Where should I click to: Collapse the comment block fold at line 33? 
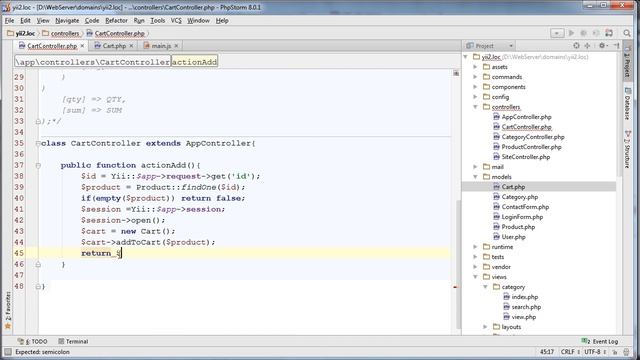click(x=38, y=121)
